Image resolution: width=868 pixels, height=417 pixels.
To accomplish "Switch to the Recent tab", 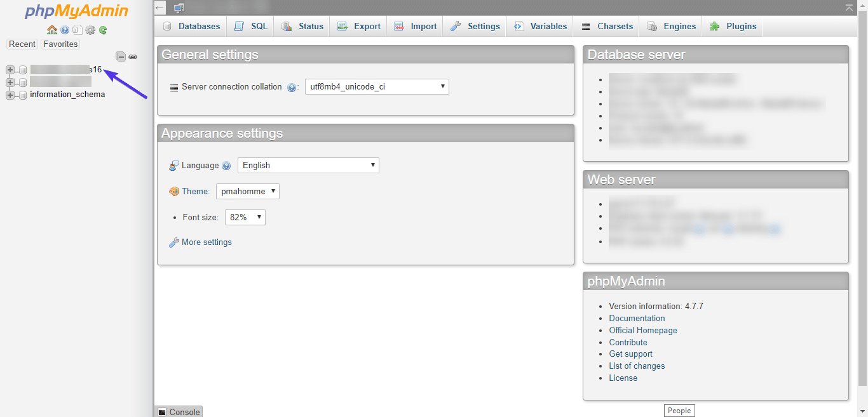I will [x=22, y=44].
